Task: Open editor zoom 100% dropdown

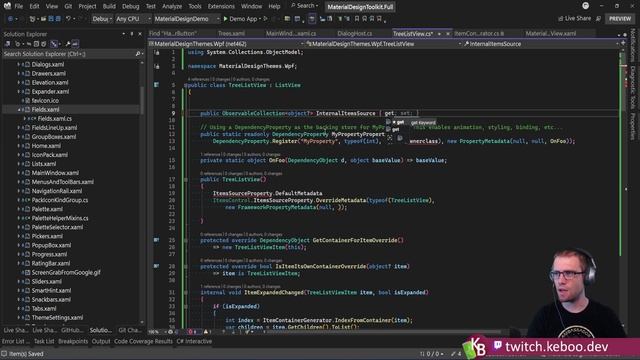Action: (157, 332)
